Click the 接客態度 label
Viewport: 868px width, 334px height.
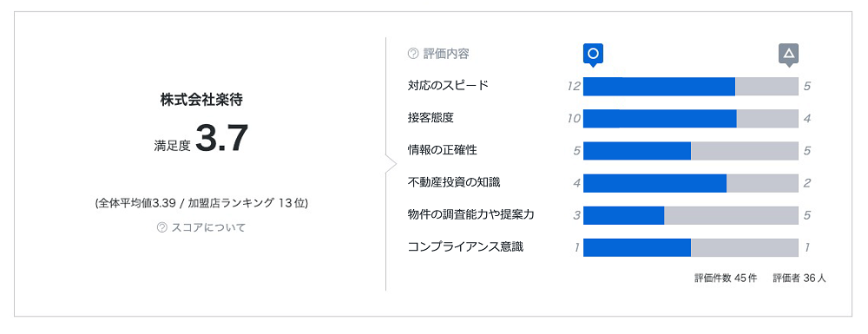431,118
